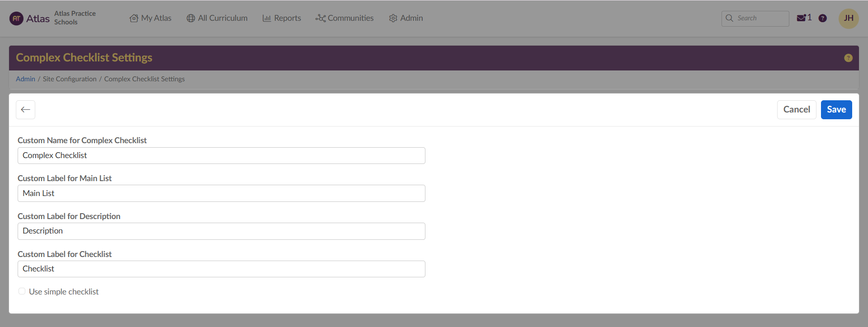Click the search magnifier icon
This screenshot has width=868, height=327.
point(729,18)
